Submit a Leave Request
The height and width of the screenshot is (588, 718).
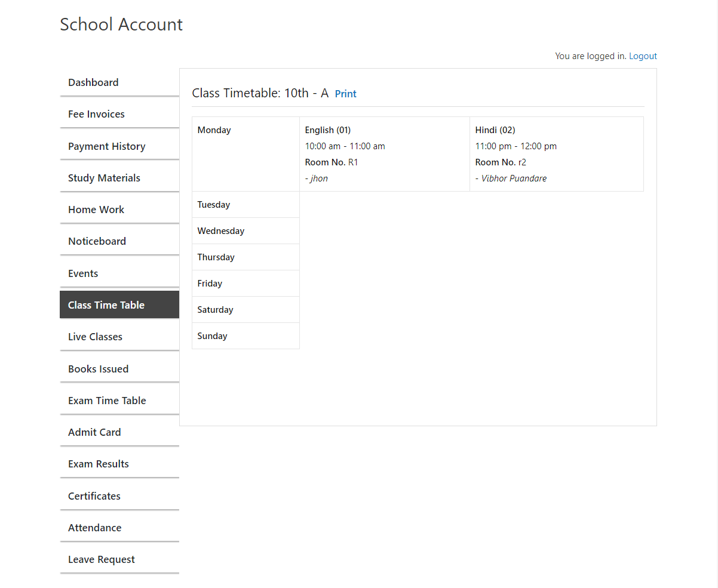coord(101,559)
